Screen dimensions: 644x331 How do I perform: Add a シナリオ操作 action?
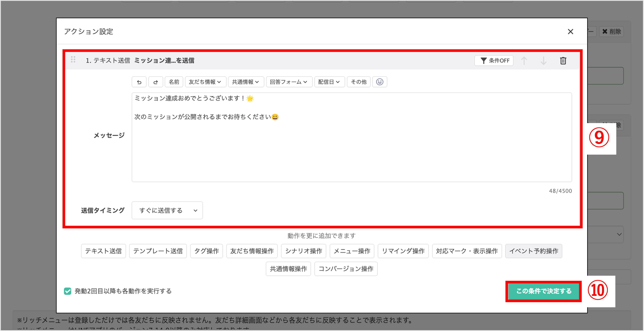tap(303, 251)
